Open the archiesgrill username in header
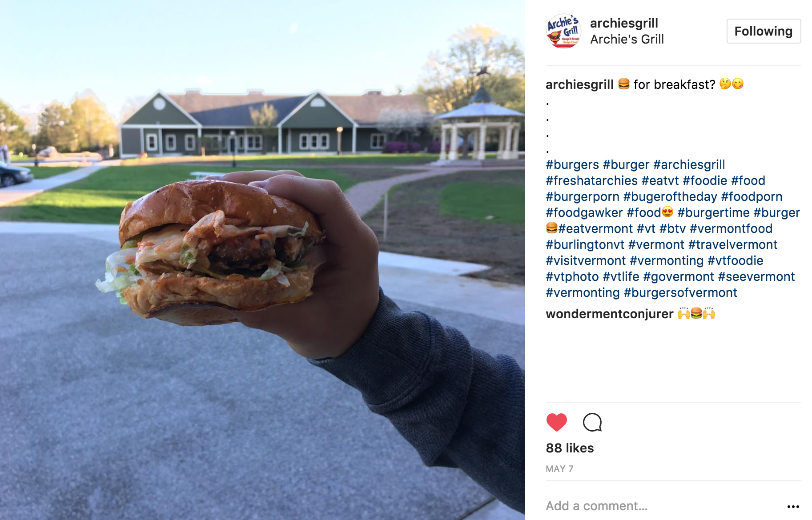The image size is (812, 520). coord(624,23)
